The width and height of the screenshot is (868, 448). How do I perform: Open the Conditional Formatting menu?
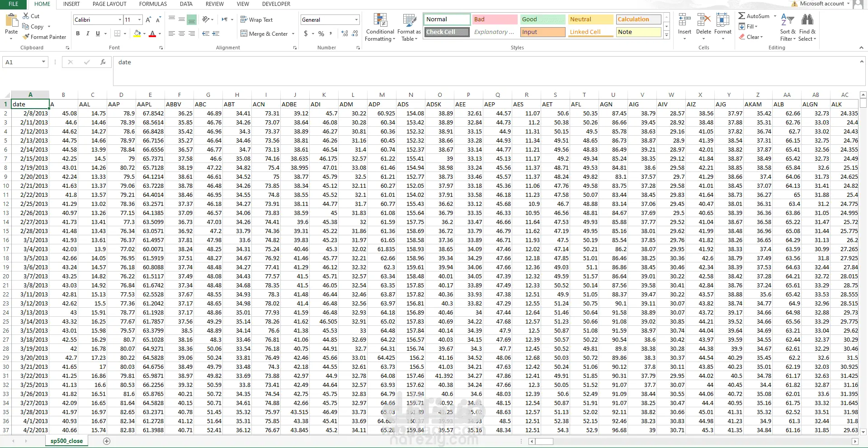point(380,28)
